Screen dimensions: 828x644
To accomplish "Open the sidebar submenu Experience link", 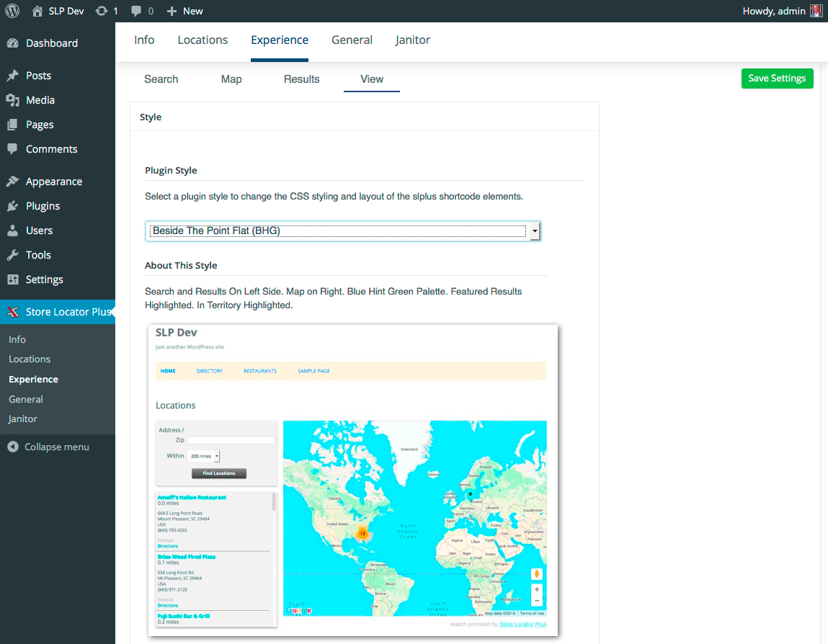I will (33, 380).
